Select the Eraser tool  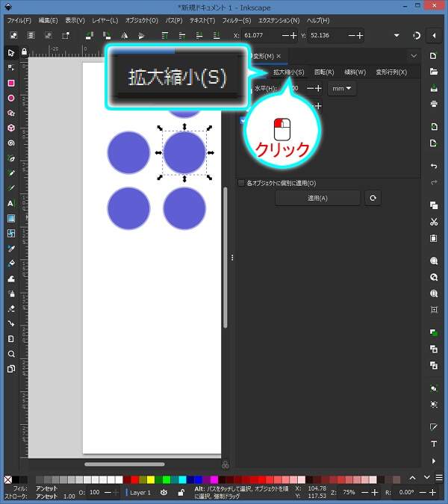click(11, 308)
